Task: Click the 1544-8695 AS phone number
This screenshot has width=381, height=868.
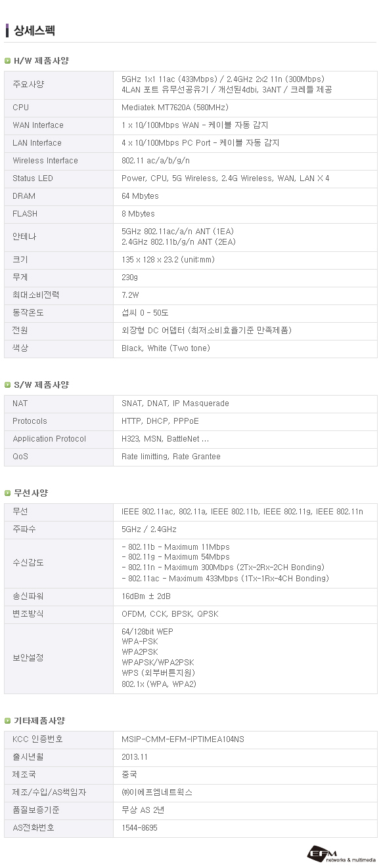Action: point(139,828)
